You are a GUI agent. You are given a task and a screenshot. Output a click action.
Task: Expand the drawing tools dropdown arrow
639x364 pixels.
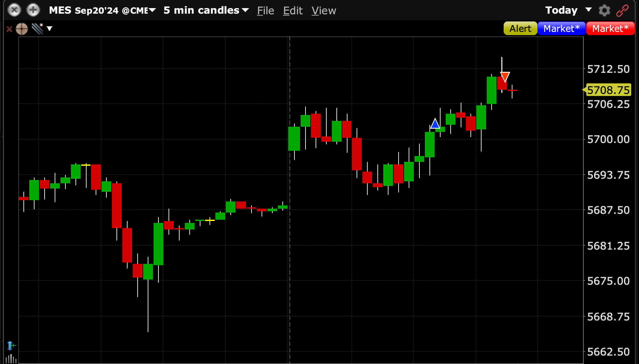pos(49,29)
